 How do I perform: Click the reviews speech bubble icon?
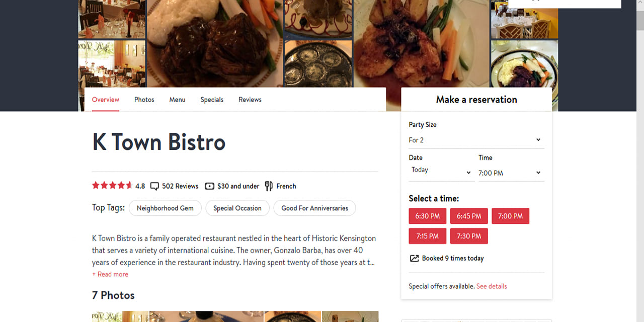[154, 186]
